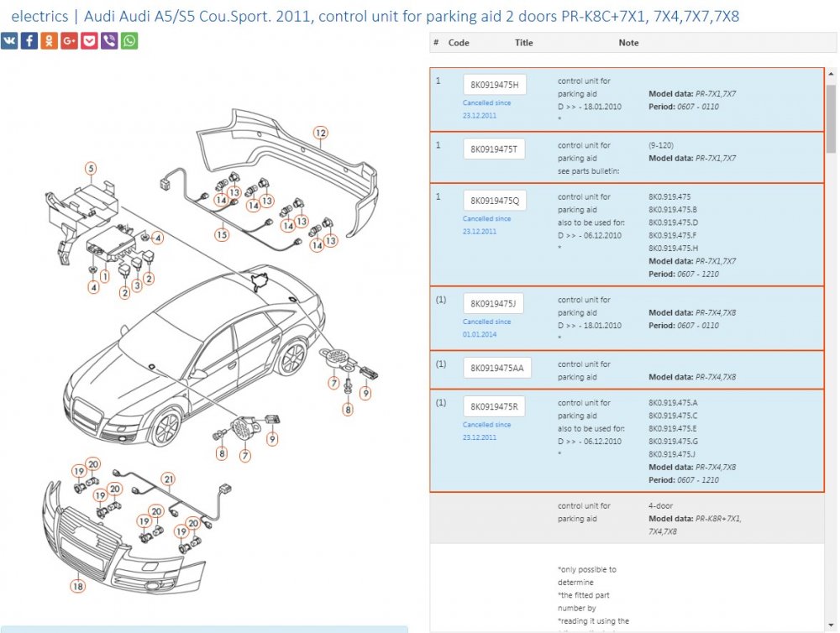Click diagram callout 18 front bumper

point(77,586)
